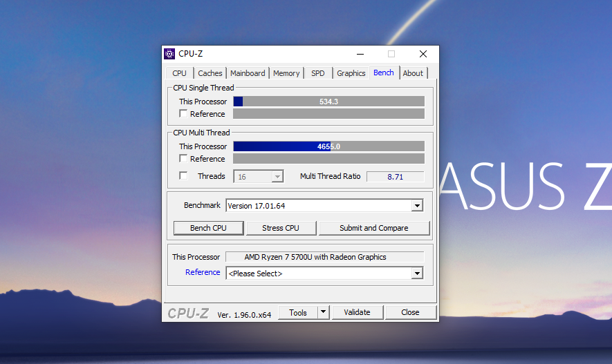This screenshot has width=612, height=364.
Task: Enable Single Thread Reference checkbox
Action: tap(183, 113)
